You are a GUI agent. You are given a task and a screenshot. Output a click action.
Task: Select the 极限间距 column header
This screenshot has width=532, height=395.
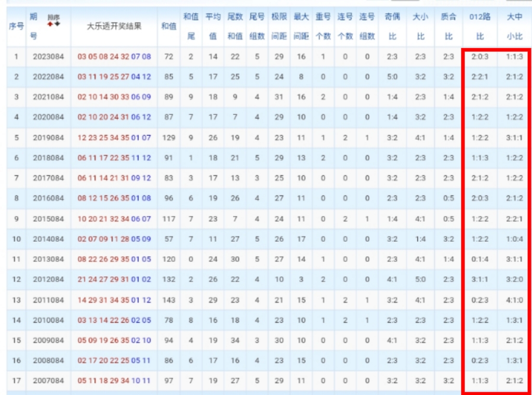(279, 27)
